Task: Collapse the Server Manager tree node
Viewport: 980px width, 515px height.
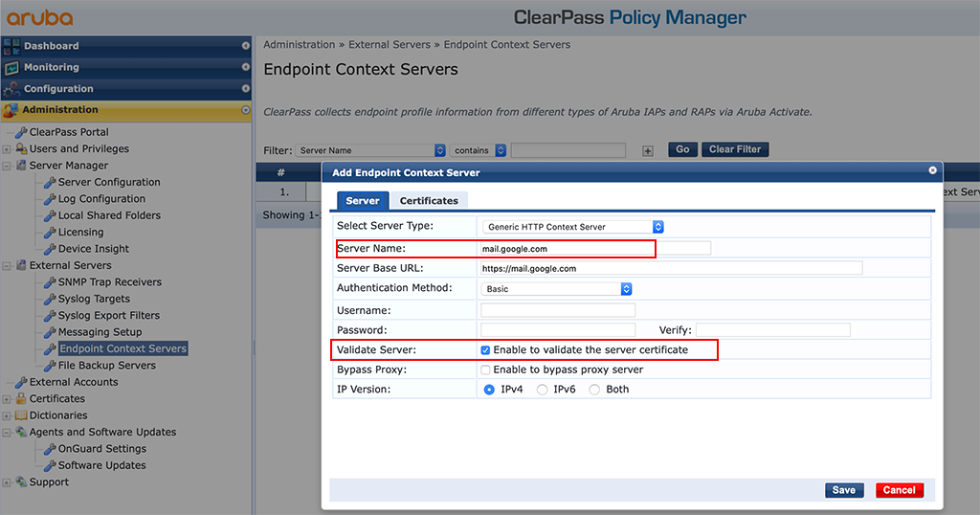Action: [x=7, y=167]
